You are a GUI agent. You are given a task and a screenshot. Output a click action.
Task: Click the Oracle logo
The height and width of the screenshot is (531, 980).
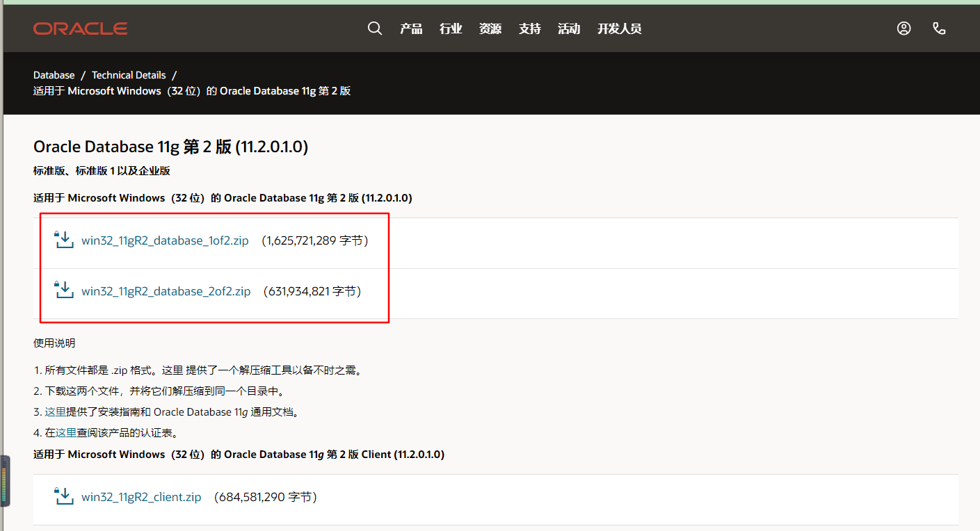click(x=80, y=28)
